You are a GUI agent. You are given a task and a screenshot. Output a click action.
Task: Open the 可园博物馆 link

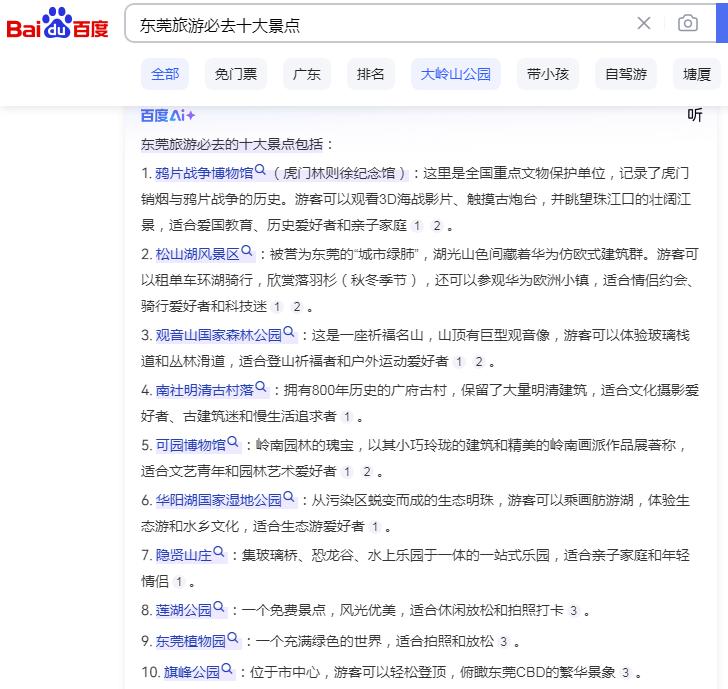click(x=190, y=444)
